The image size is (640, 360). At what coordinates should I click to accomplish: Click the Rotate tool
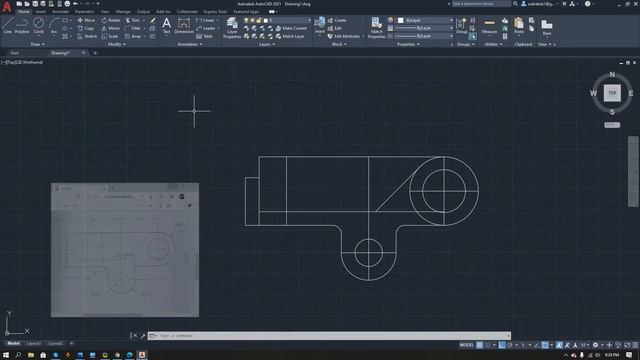click(x=111, y=20)
